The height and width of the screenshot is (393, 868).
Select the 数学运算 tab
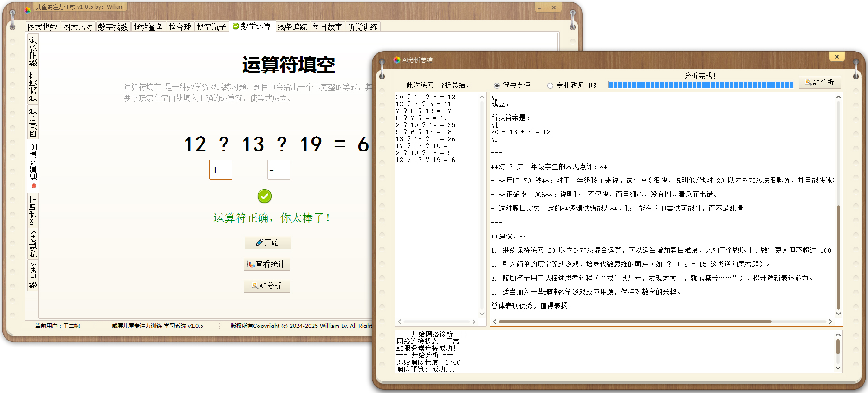click(x=252, y=26)
